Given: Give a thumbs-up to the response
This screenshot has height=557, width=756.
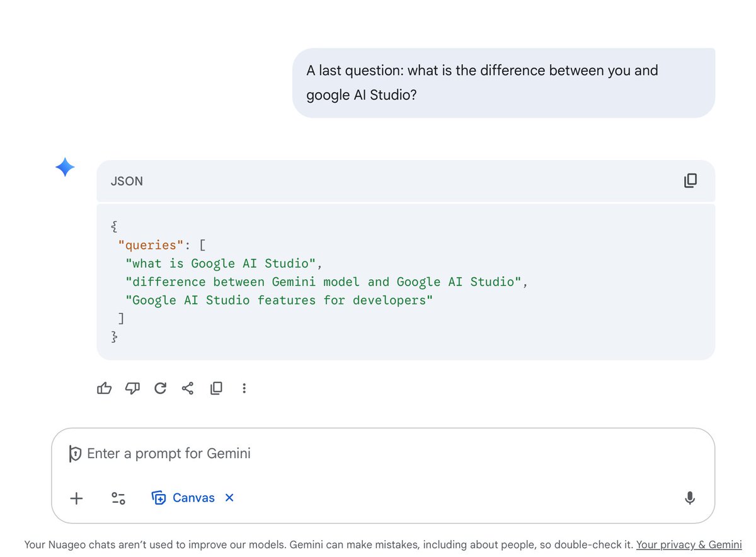Looking at the screenshot, I should [105, 388].
